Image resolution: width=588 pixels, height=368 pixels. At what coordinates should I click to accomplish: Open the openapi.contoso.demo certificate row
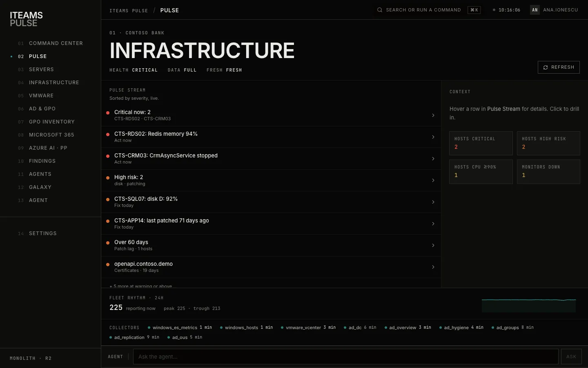[271, 267]
